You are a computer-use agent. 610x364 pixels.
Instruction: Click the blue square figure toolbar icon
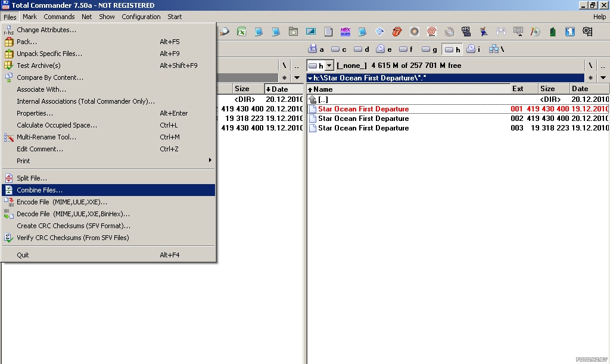tap(570, 32)
